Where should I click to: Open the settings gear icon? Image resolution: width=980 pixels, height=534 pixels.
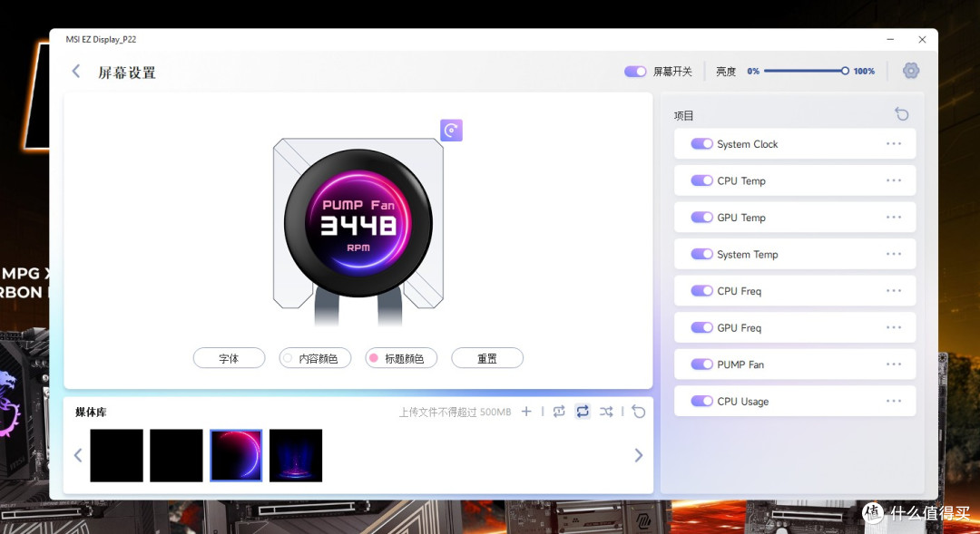(x=911, y=71)
